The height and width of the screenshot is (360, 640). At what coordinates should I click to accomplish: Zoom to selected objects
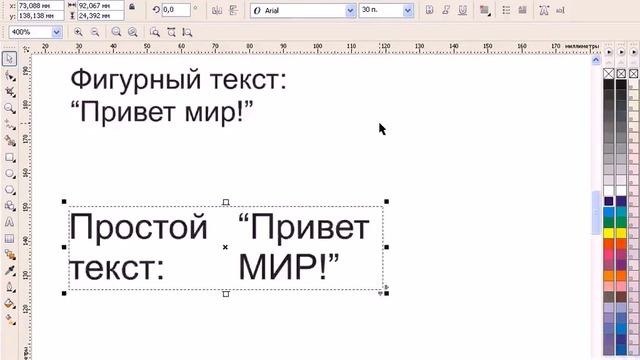116,32
